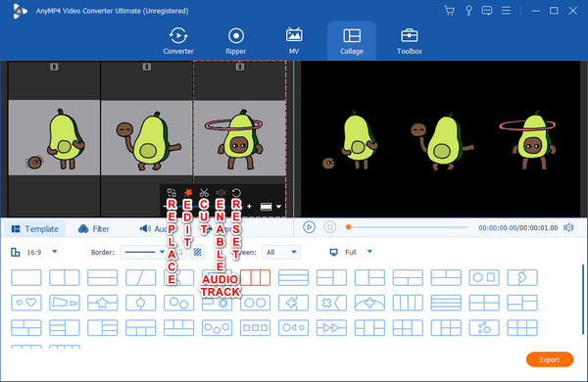Image resolution: width=588 pixels, height=382 pixels.
Task: Open the shopping cart purchase icon
Action: [449, 11]
